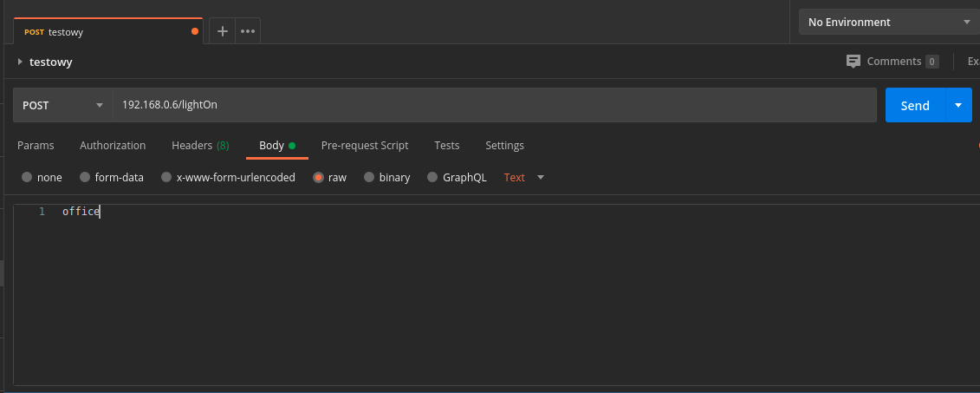Open a new request tab with plus icon
980x393 pixels.
tap(222, 31)
